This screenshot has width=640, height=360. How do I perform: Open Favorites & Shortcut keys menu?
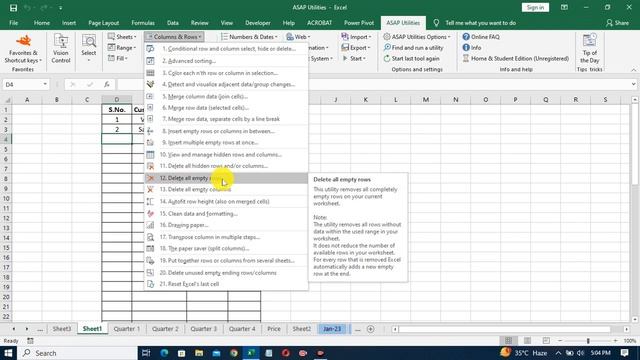click(x=23, y=49)
